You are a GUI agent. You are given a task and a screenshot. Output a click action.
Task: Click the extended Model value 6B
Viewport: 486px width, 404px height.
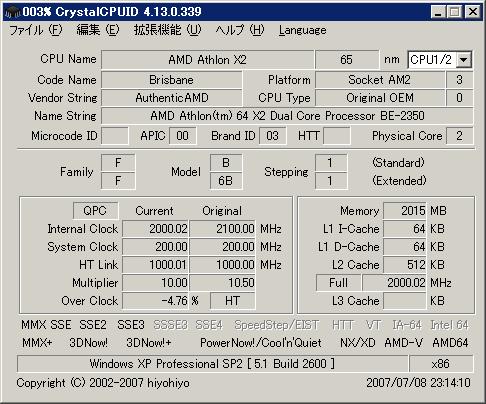tap(226, 181)
